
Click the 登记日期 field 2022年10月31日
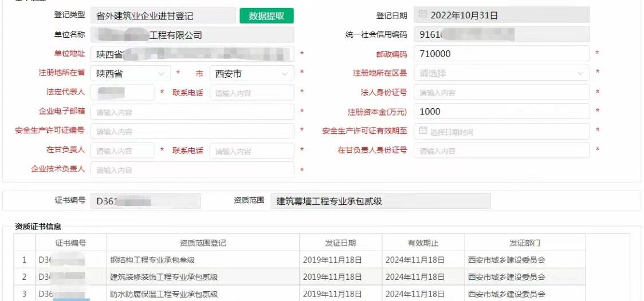(501, 15)
